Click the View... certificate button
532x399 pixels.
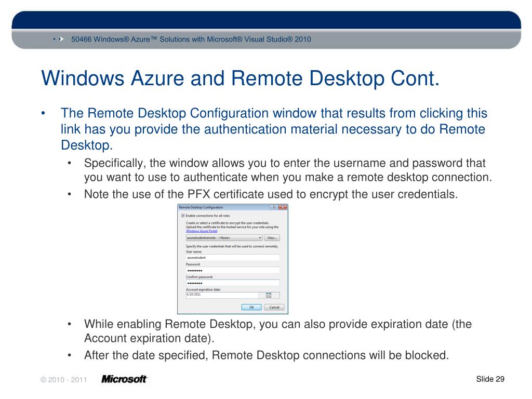tap(272, 238)
